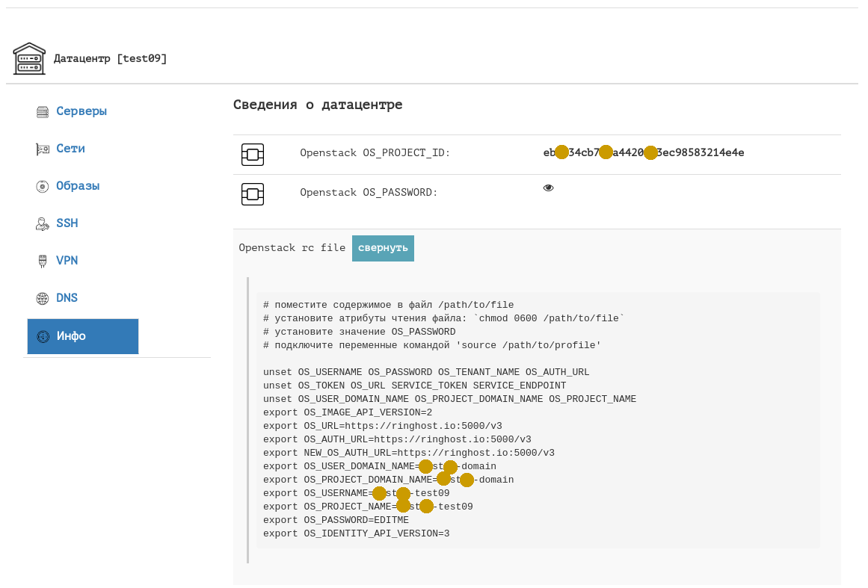Select the OS_PROJECT_ID value text

click(643, 153)
